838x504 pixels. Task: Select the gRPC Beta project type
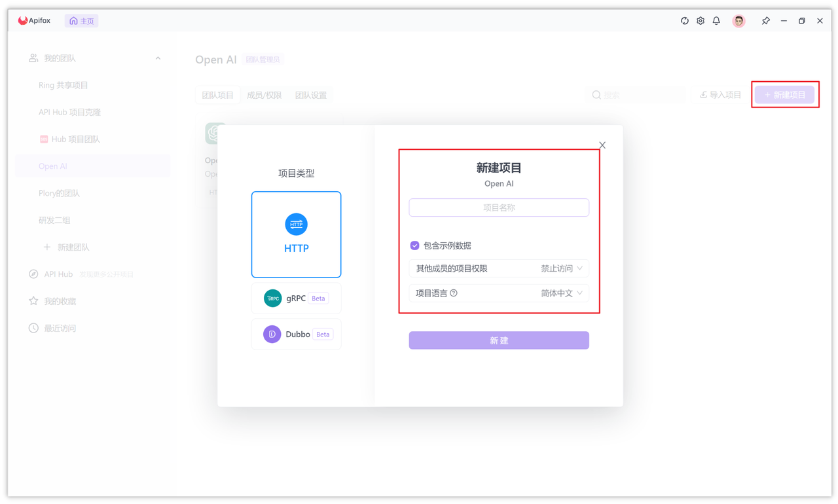(296, 298)
